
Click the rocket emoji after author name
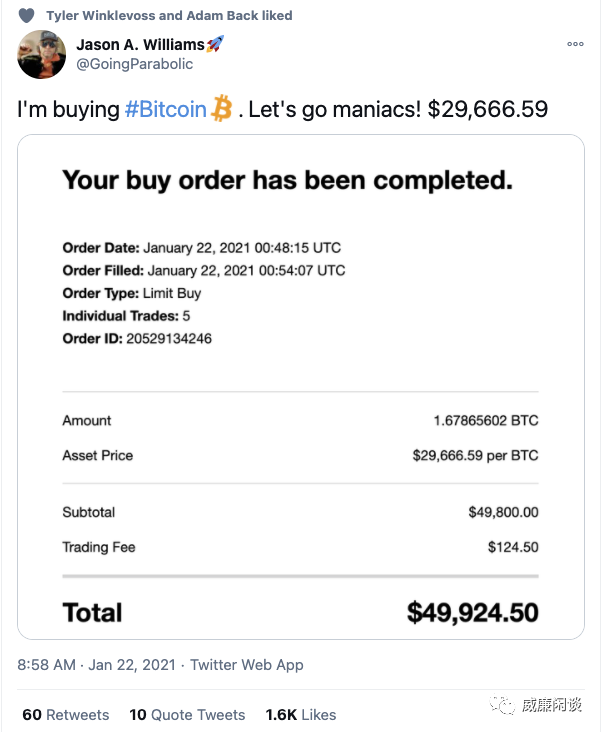point(215,44)
